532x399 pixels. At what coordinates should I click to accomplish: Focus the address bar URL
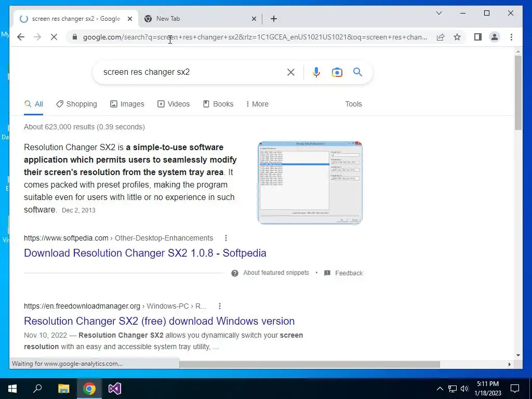255,37
